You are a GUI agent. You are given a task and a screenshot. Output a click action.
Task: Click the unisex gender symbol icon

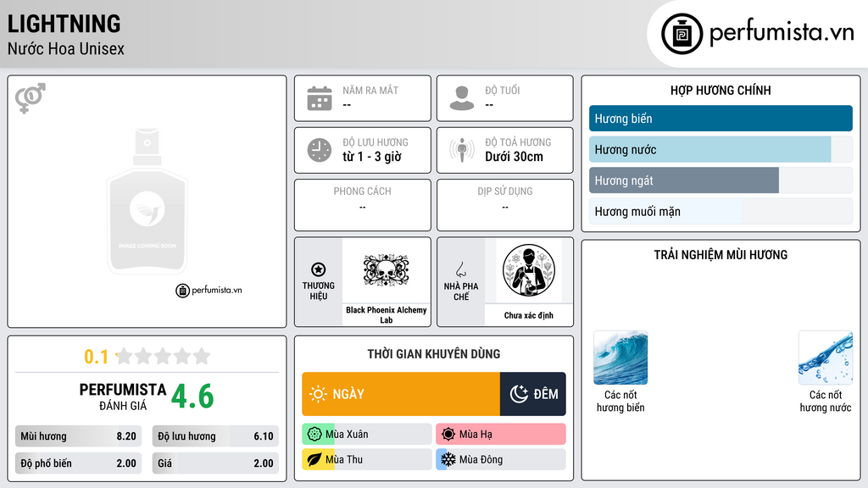pyautogui.click(x=31, y=98)
